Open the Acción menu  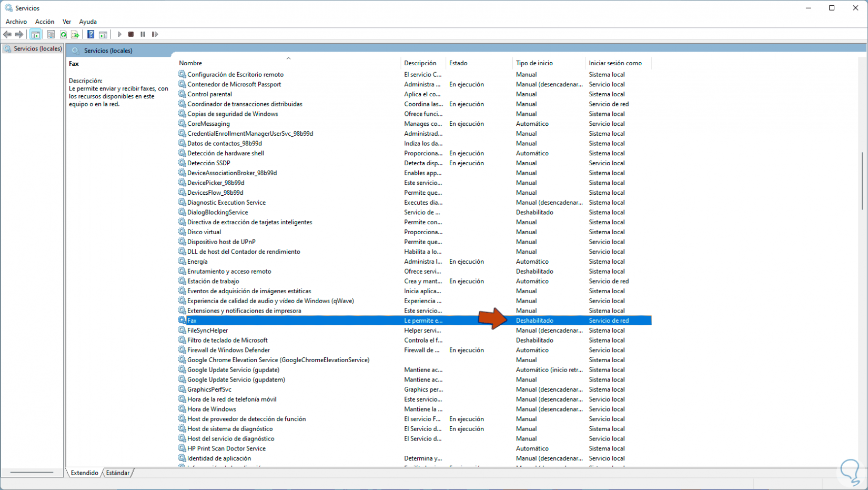tap(45, 22)
